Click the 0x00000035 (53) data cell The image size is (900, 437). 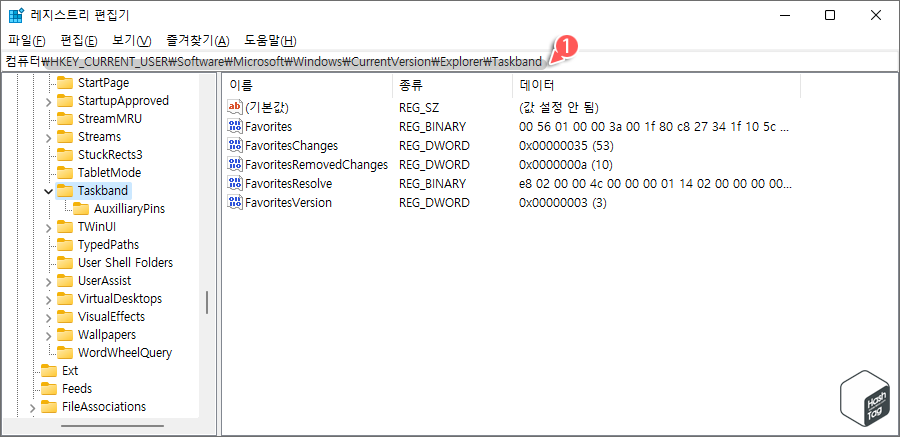coord(567,145)
